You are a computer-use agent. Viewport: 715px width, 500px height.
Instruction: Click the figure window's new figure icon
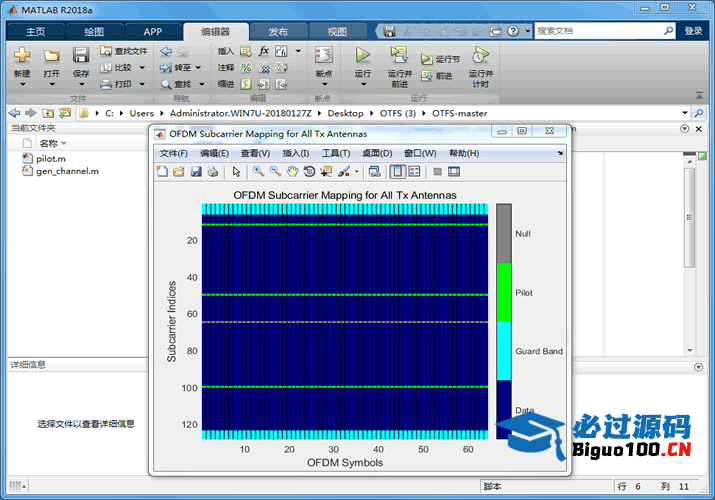coord(162,172)
